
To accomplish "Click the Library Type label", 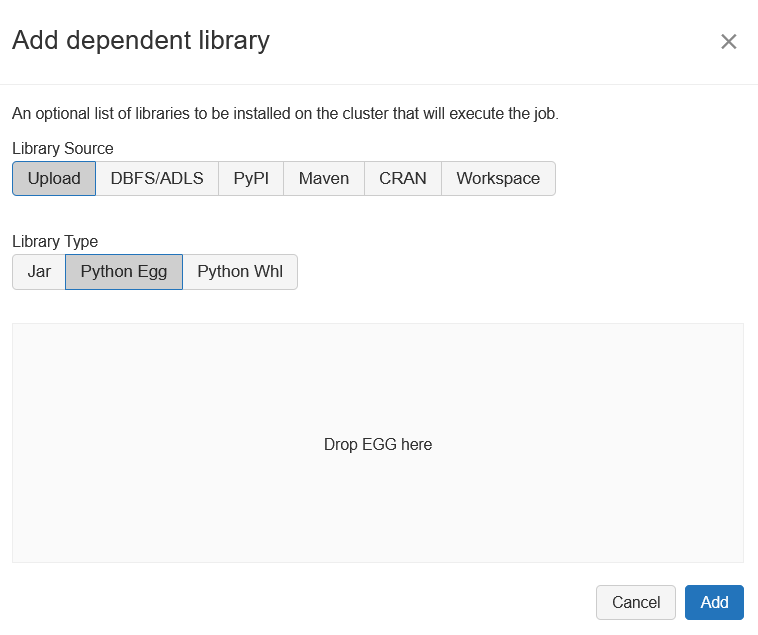I will [55, 241].
